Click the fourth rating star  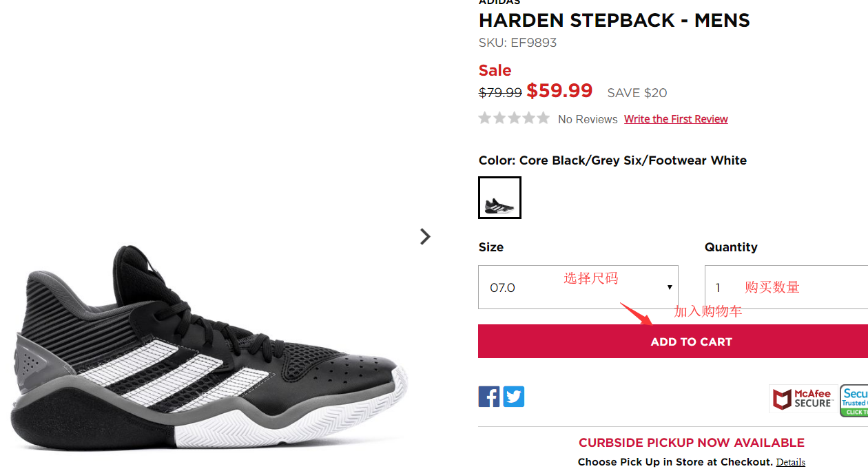tap(528, 118)
